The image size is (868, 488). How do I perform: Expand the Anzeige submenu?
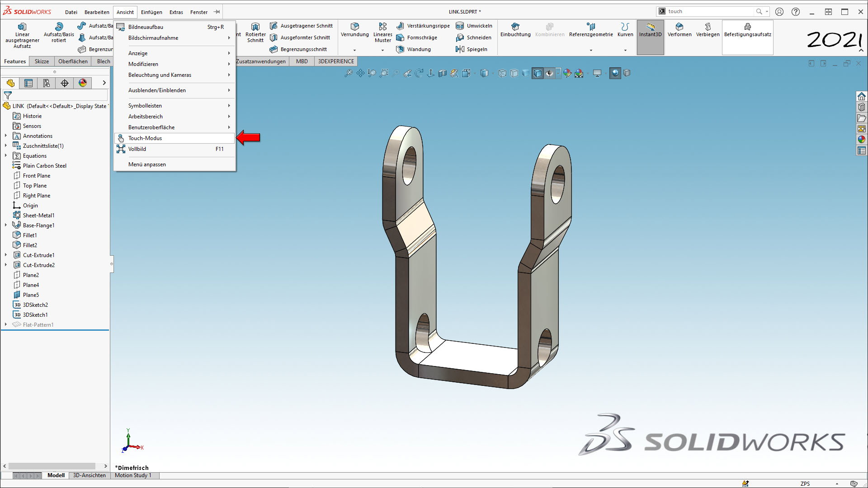point(175,53)
